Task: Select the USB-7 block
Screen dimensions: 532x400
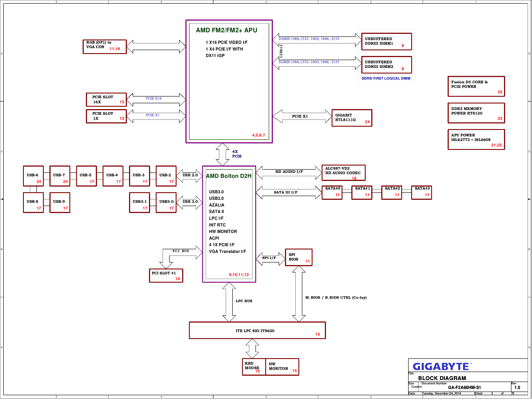Action: [x=60, y=177]
